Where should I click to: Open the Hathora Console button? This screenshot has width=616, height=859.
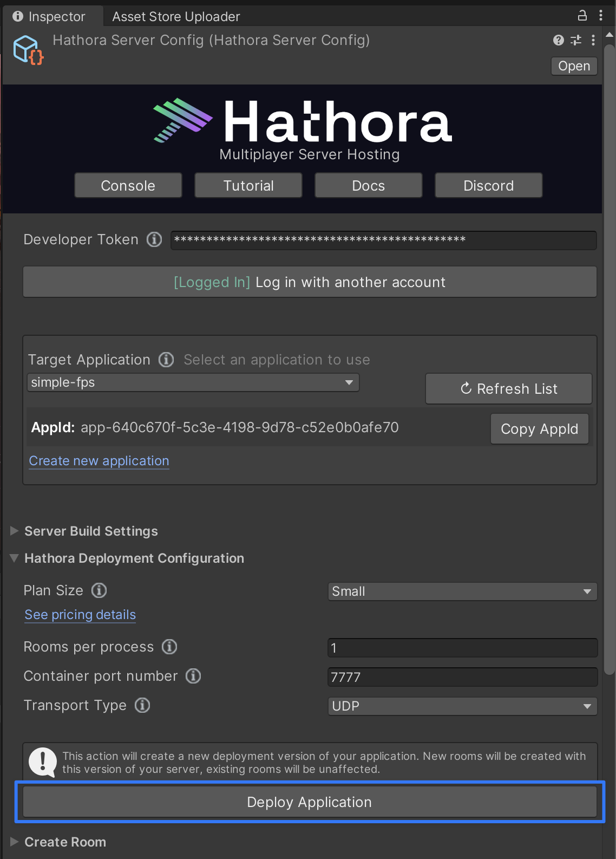(x=128, y=186)
